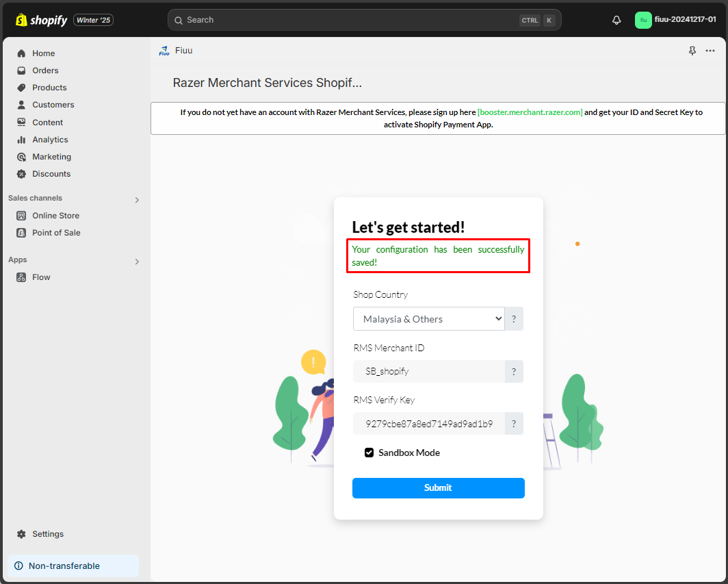This screenshot has width=728, height=584.
Task: Click the Point of Sale label
Action: pyautogui.click(x=56, y=233)
